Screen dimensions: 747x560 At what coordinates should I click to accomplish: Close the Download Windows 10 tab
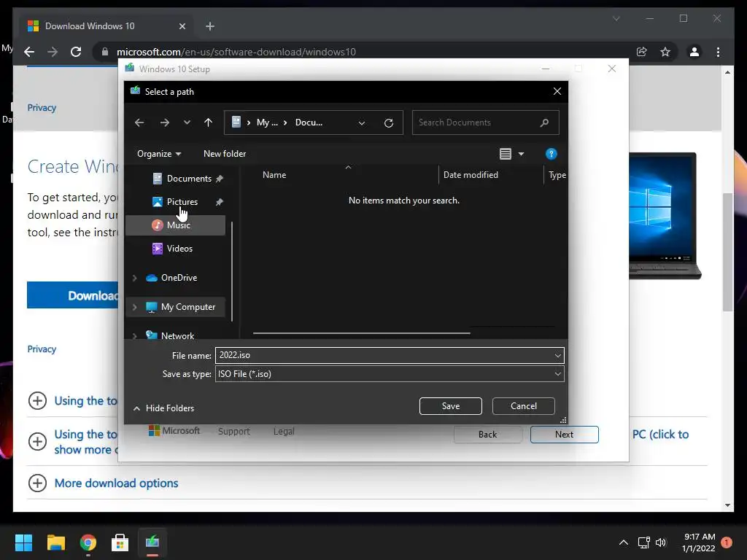coord(182,26)
